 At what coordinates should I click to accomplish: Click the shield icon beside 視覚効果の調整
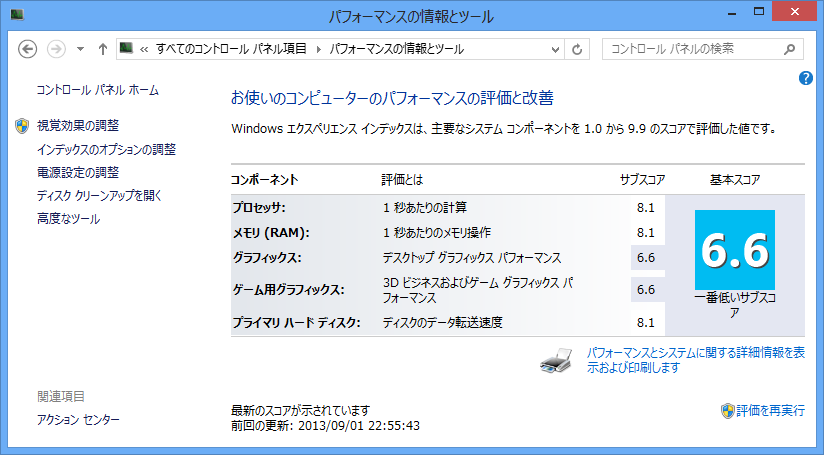coord(22,126)
